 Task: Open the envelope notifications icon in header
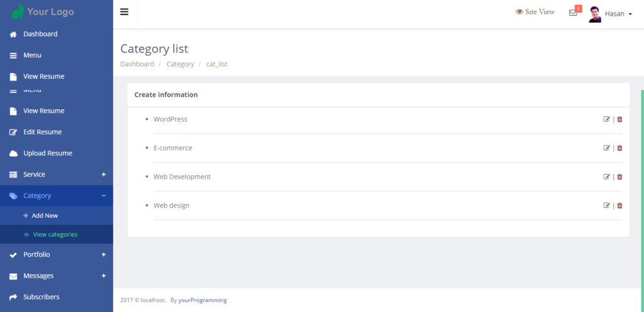[573, 13]
